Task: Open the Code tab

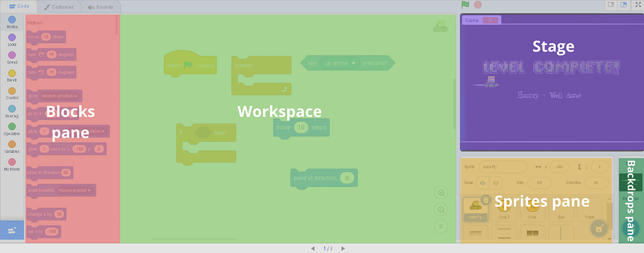Action: 18,7
